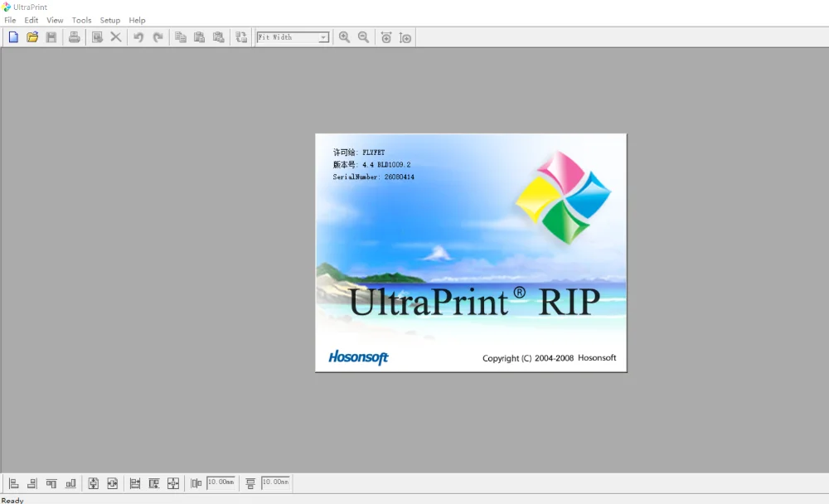Screen dimensions: 829x504
Task: Click the Zoom Out magnifier icon
Action: tap(363, 37)
